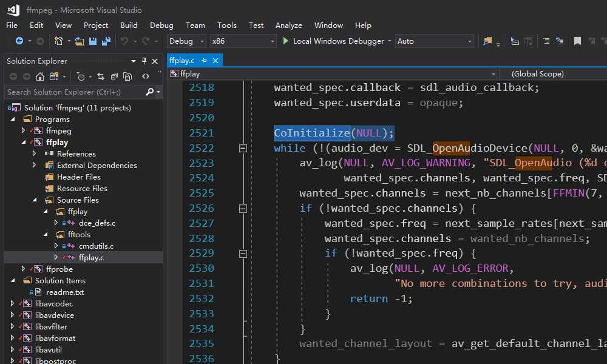Click the CoInitialize call on line 2521
Viewport: 607px width, 364px height.
[x=312, y=133]
